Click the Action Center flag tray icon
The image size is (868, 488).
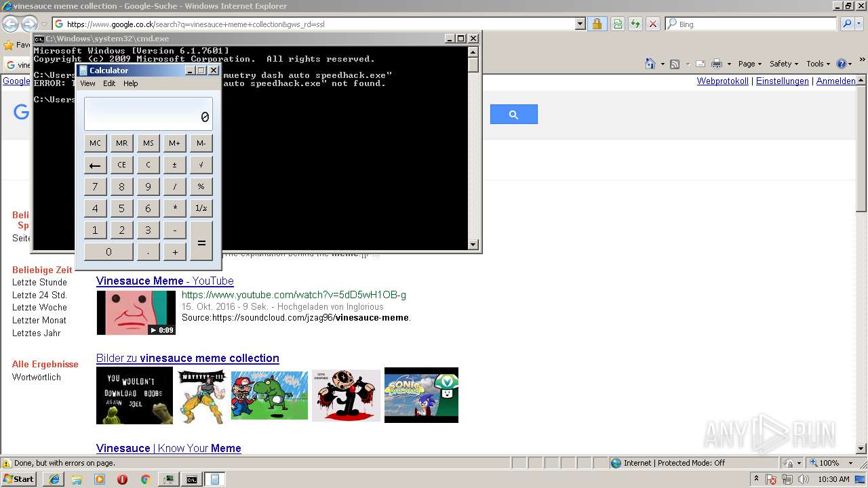tap(771, 479)
